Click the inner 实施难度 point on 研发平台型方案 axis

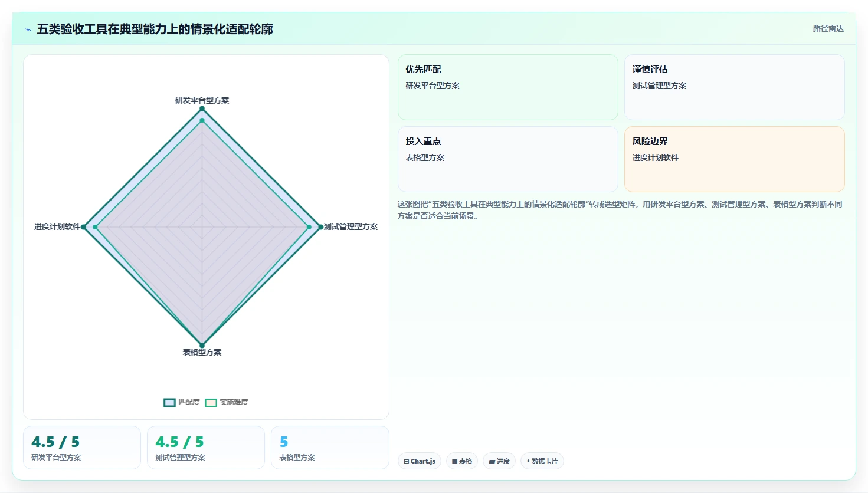coord(202,120)
